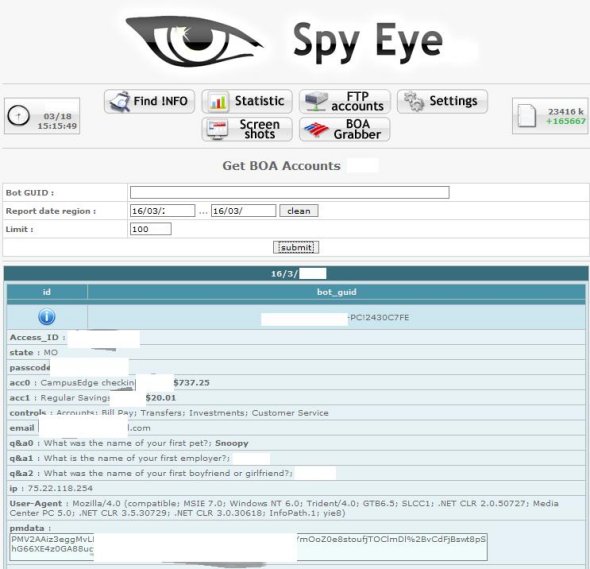The image size is (590, 569).
Task: Click the bot guid value ending PC!2430C7FE
Action: tap(379, 318)
